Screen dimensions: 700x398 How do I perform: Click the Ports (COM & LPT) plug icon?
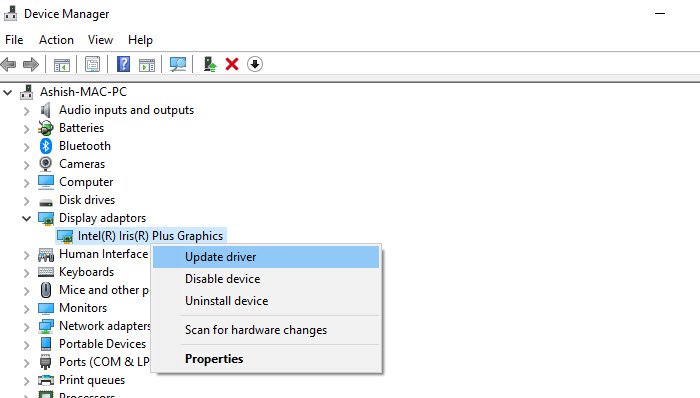pos(46,362)
